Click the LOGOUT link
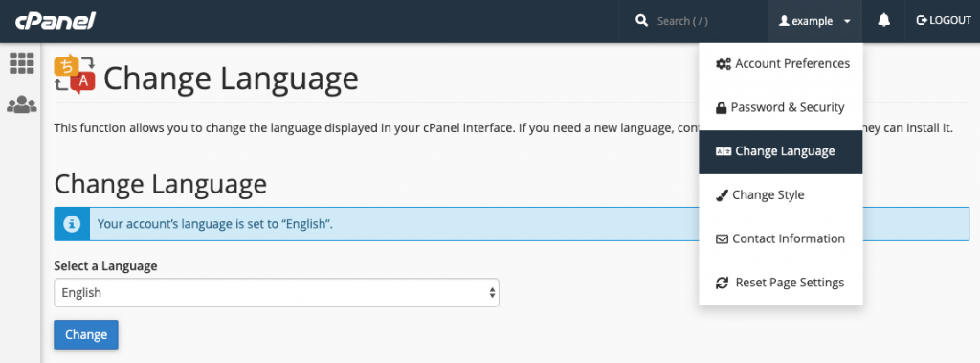This screenshot has width=980, height=363. pos(943,21)
